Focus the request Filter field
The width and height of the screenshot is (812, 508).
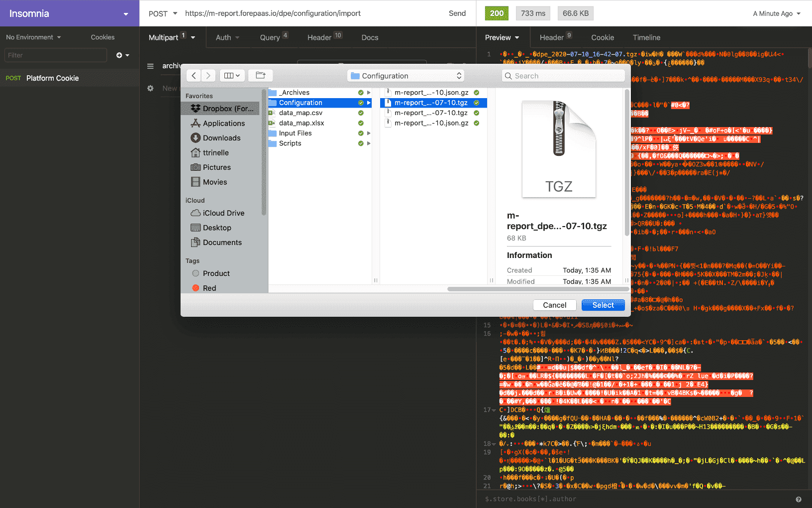(56, 55)
